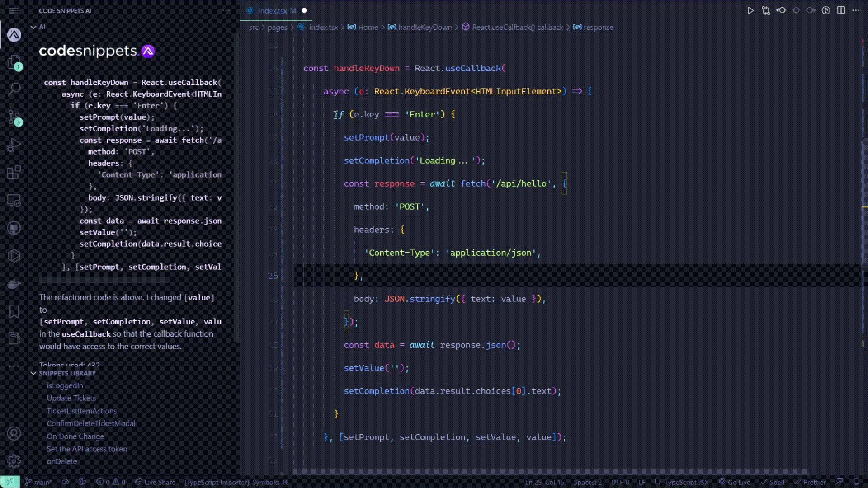This screenshot has height=488, width=868.
Task: Open the TicketListItemActions snippet
Action: [82, 411]
